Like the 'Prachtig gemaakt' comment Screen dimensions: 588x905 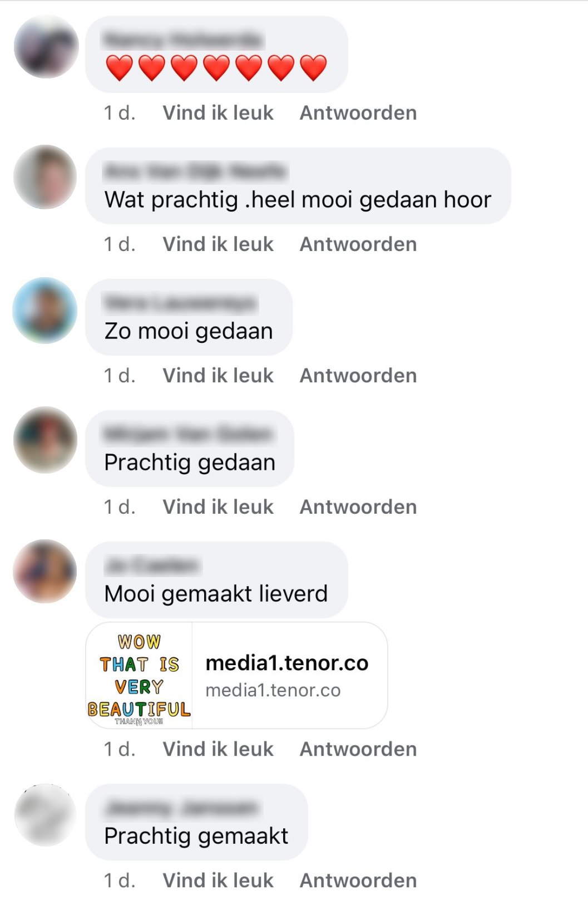pos(218,881)
